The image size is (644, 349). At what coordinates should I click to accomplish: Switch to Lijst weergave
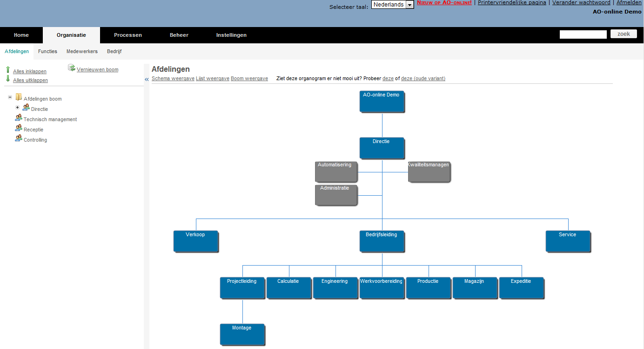(213, 79)
